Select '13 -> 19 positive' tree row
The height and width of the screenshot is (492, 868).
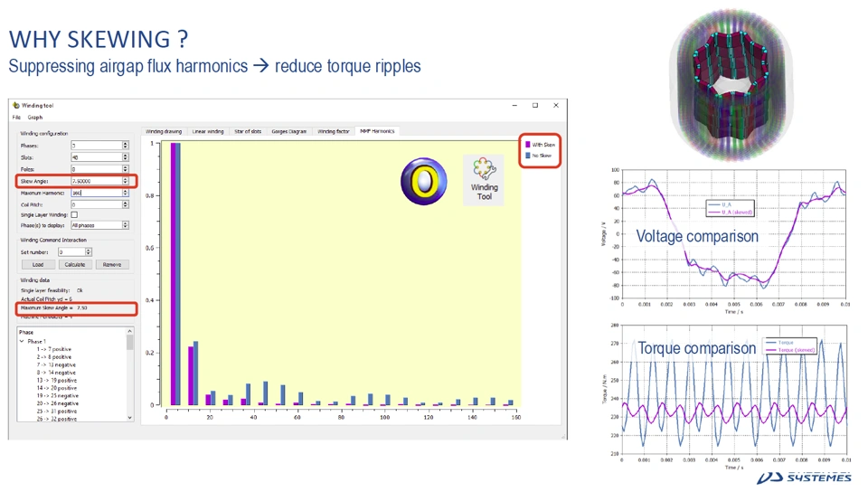coord(56,380)
